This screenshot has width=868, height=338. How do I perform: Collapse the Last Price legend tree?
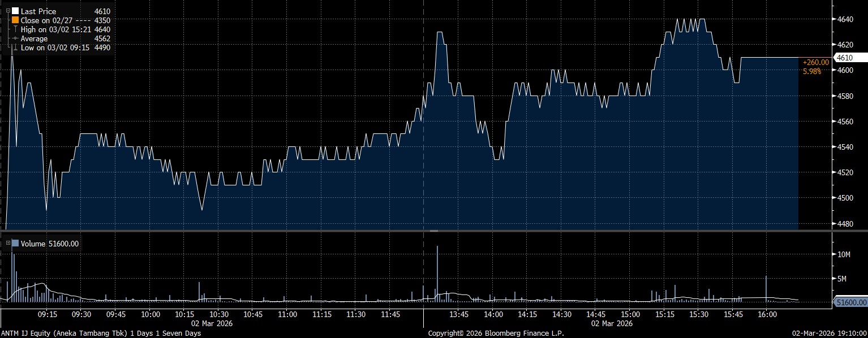tap(8, 11)
